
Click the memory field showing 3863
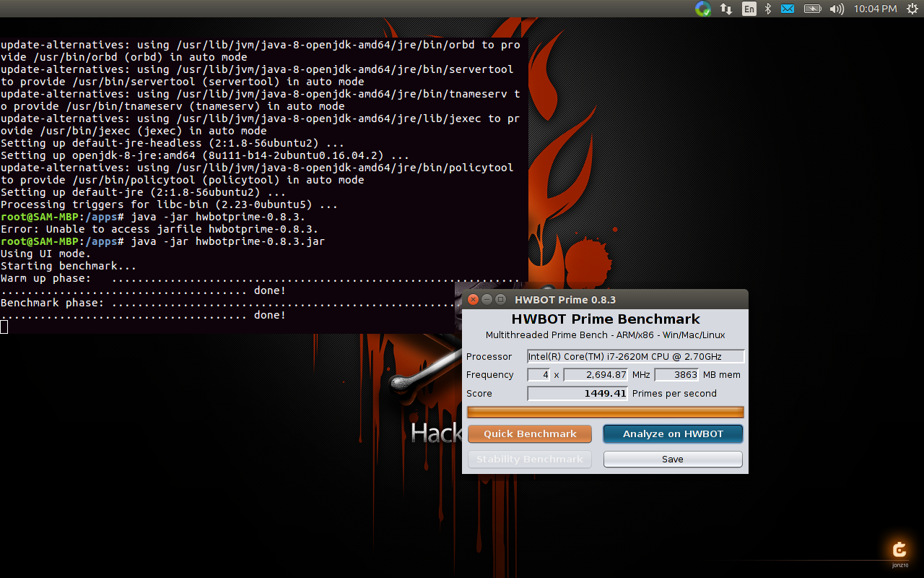676,375
